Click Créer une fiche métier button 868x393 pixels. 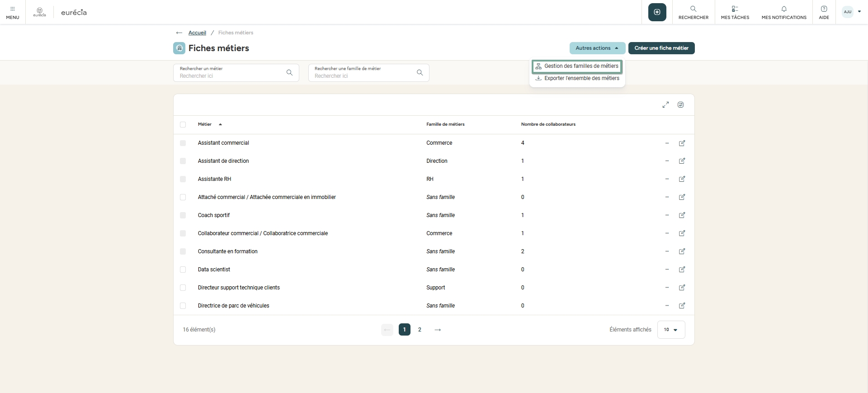pyautogui.click(x=661, y=48)
